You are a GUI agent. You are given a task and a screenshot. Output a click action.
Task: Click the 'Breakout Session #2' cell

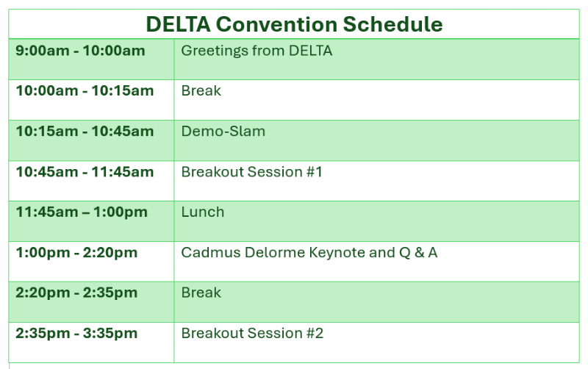pyautogui.click(x=252, y=333)
